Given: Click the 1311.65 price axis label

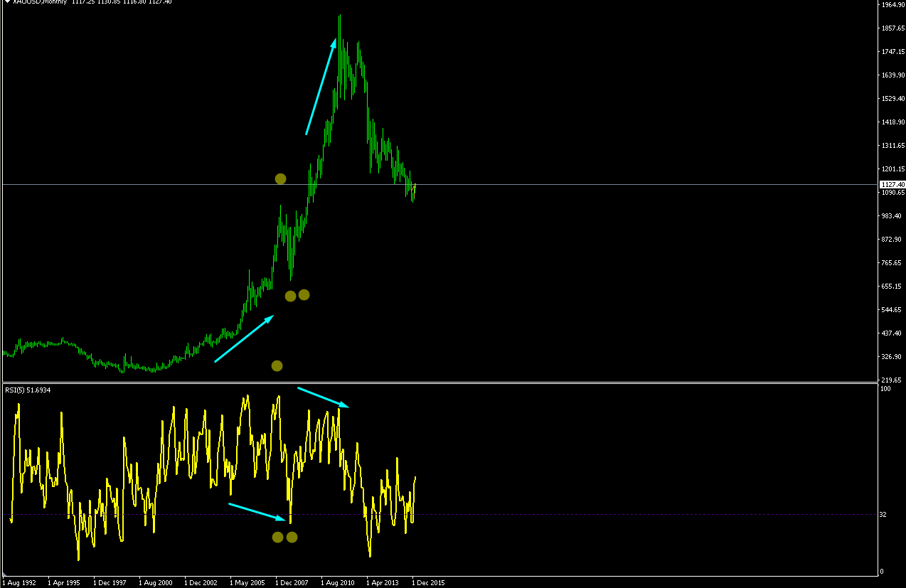Looking at the screenshot, I should click(892, 146).
